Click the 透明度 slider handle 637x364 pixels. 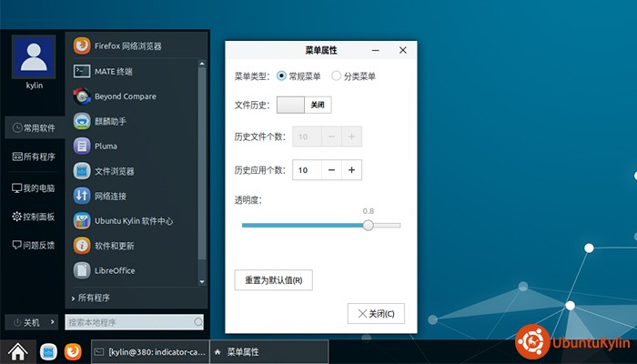coord(368,226)
